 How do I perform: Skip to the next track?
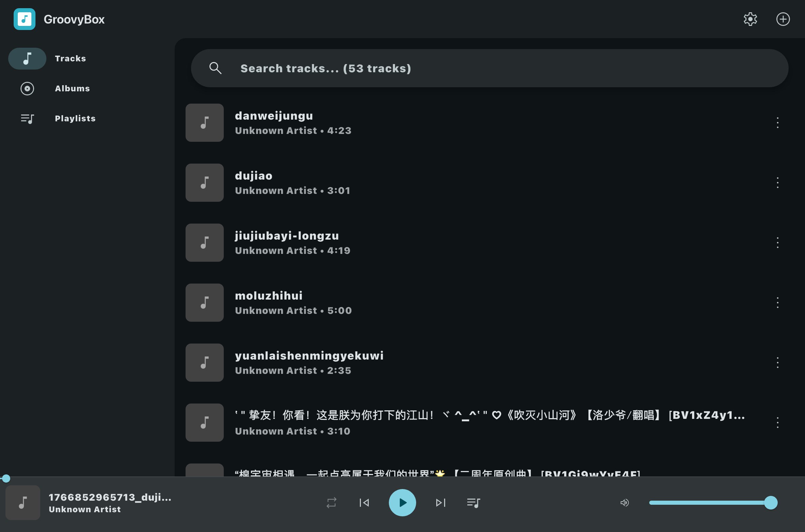440,502
